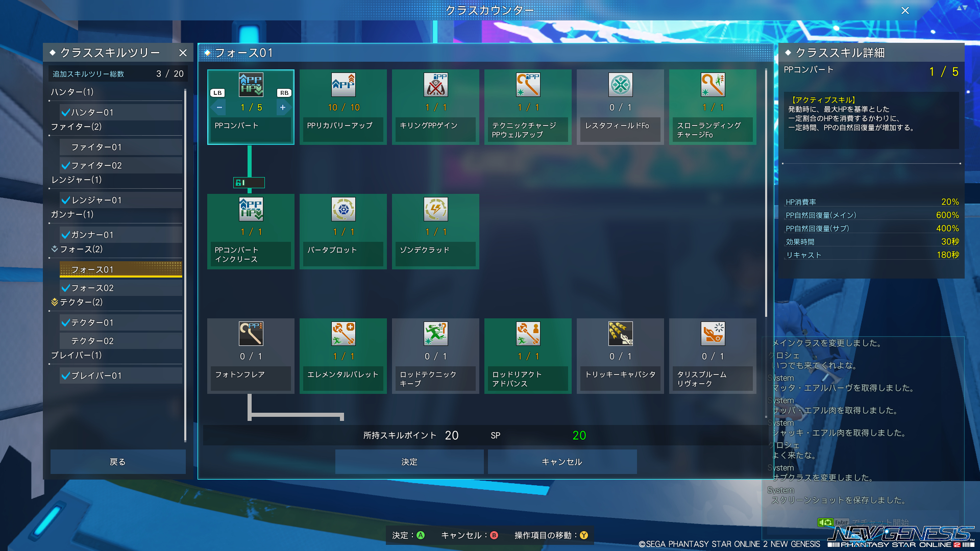Decrease PPコンバート level with minus button
This screenshot has height=551, width=980.
219,108
